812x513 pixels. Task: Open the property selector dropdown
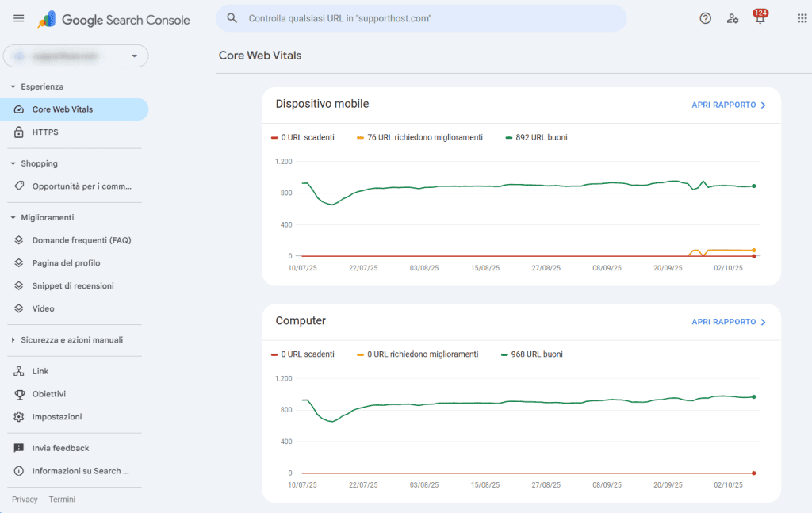(x=75, y=56)
